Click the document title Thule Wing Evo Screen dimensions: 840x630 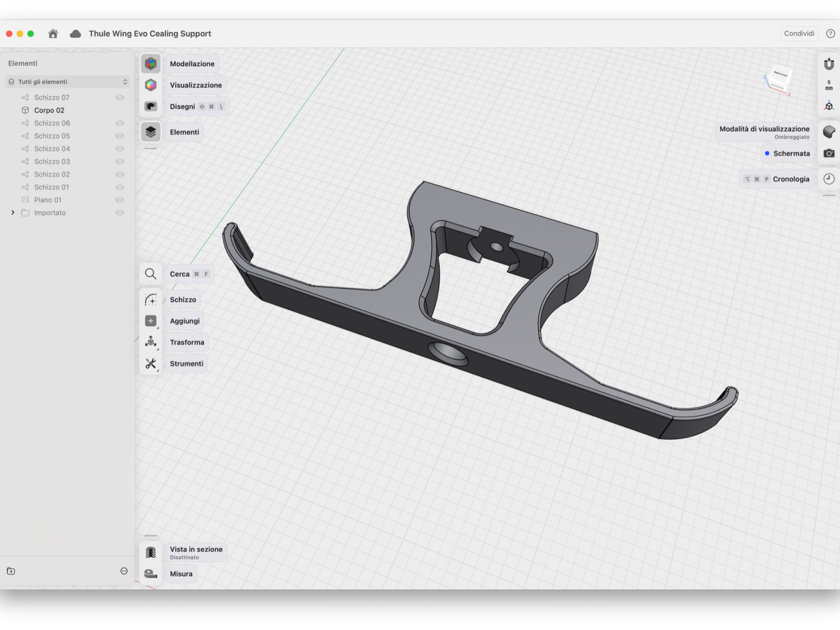(150, 34)
